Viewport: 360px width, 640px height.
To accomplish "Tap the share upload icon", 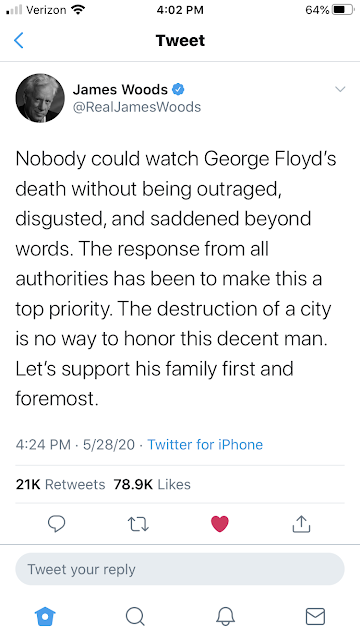I will tap(301, 524).
